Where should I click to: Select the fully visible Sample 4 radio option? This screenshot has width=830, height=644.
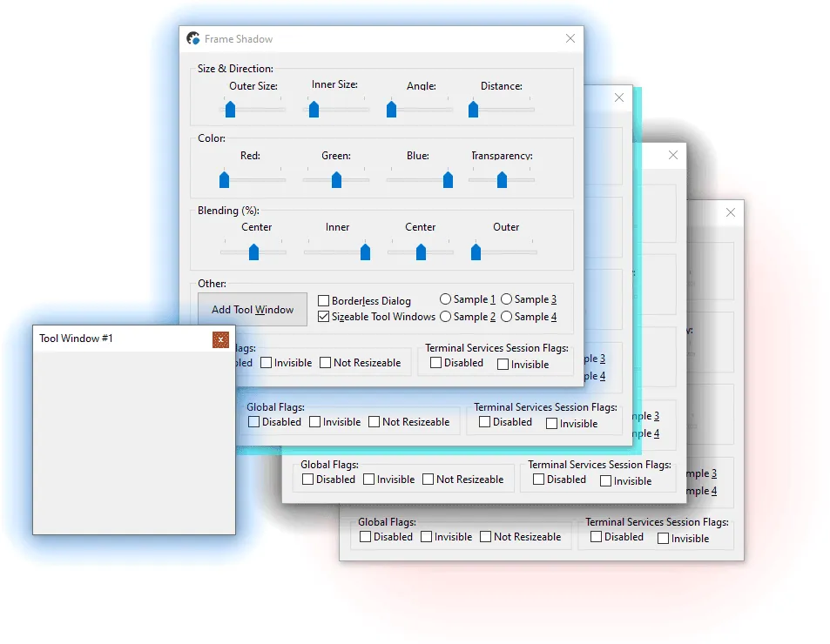[507, 317]
